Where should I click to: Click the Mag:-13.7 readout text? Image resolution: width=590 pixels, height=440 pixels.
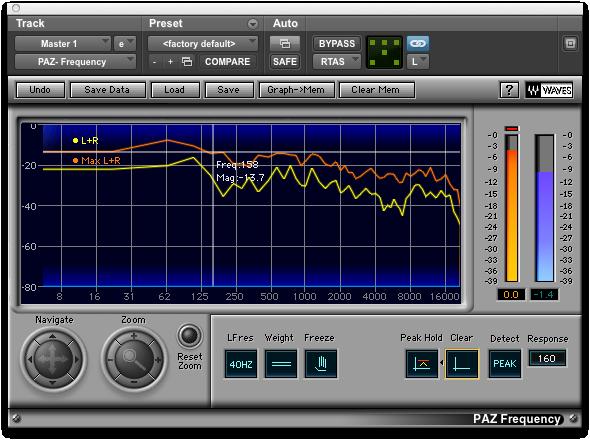(240, 178)
